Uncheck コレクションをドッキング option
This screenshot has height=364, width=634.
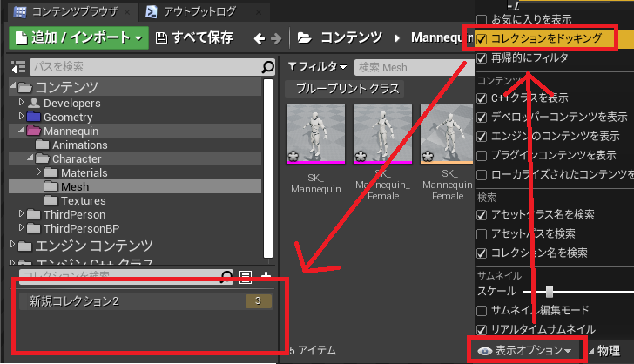point(482,39)
